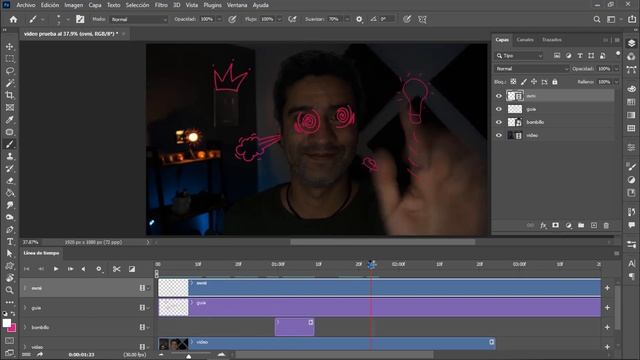640x360 pixels.
Task: Click the pink background color swatch
Action: (x=13, y=328)
